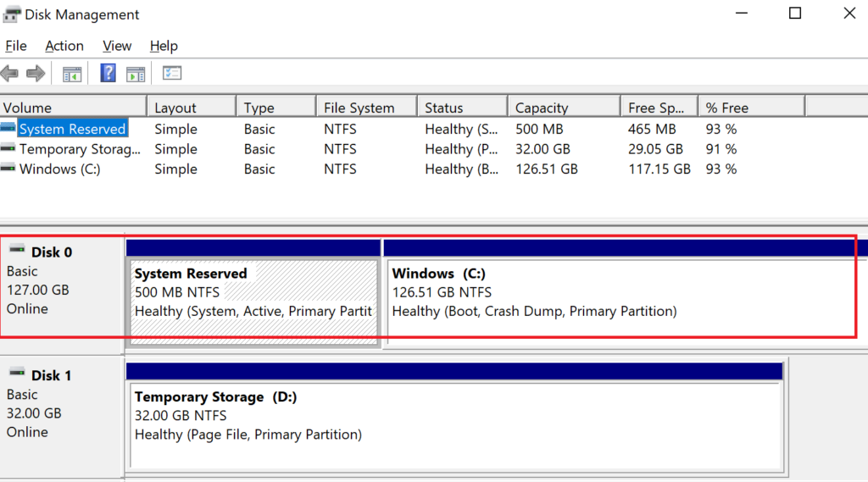Viewport: 868px width, 482px height.
Task: Click the 465 MB free space cell
Action: click(x=652, y=129)
